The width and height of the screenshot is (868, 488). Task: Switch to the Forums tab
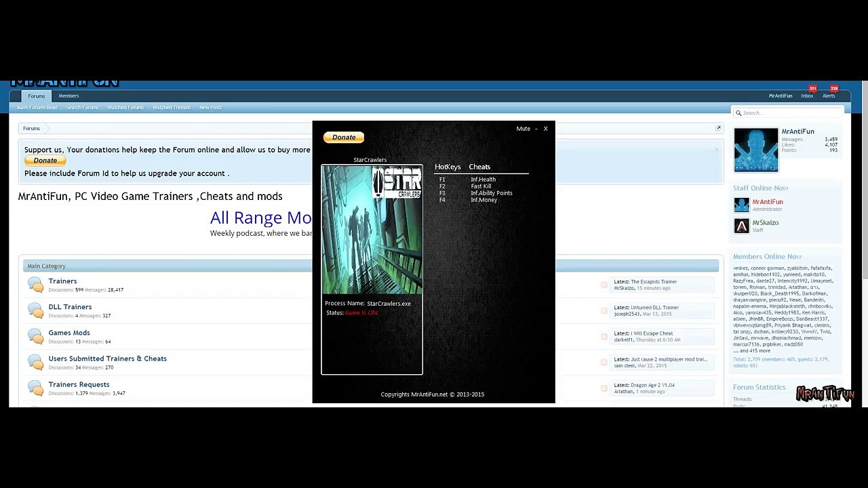[x=36, y=96]
